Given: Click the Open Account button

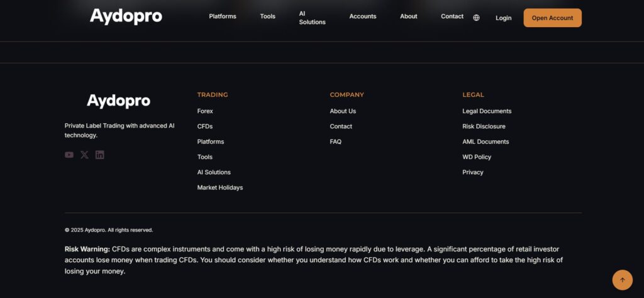Looking at the screenshot, I should [552, 18].
